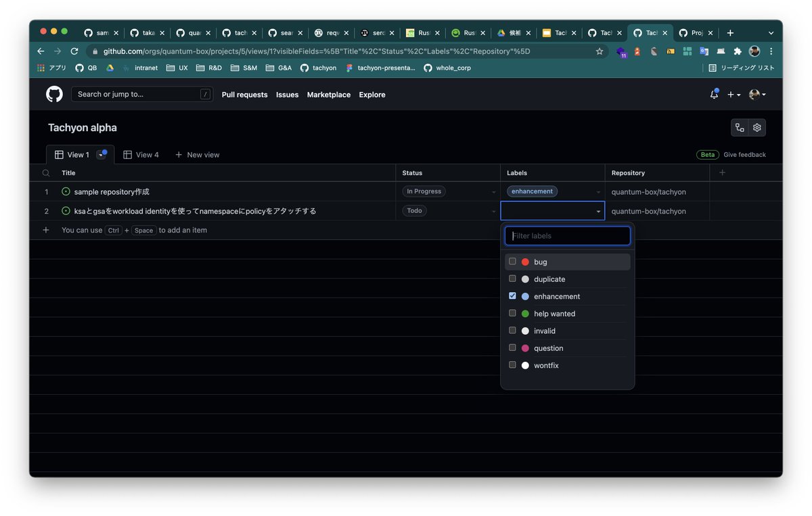Open whole_corp bookmark
Viewport: 812px width, 516px height.
coord(447,68)
